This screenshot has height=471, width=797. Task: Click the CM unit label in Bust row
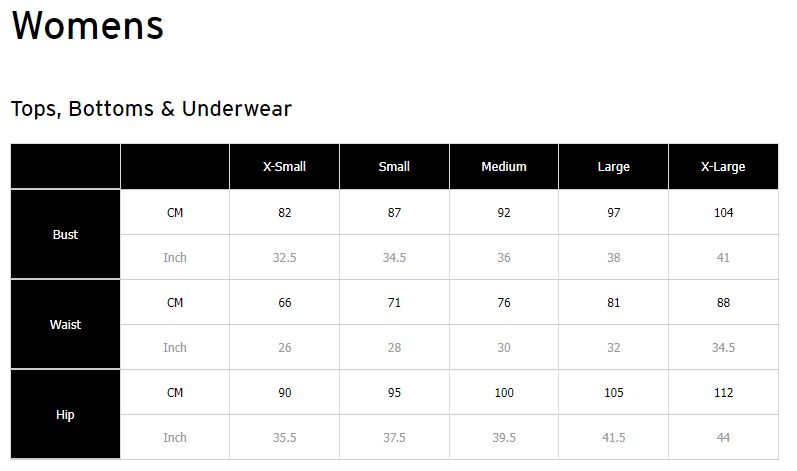(175, 213)
